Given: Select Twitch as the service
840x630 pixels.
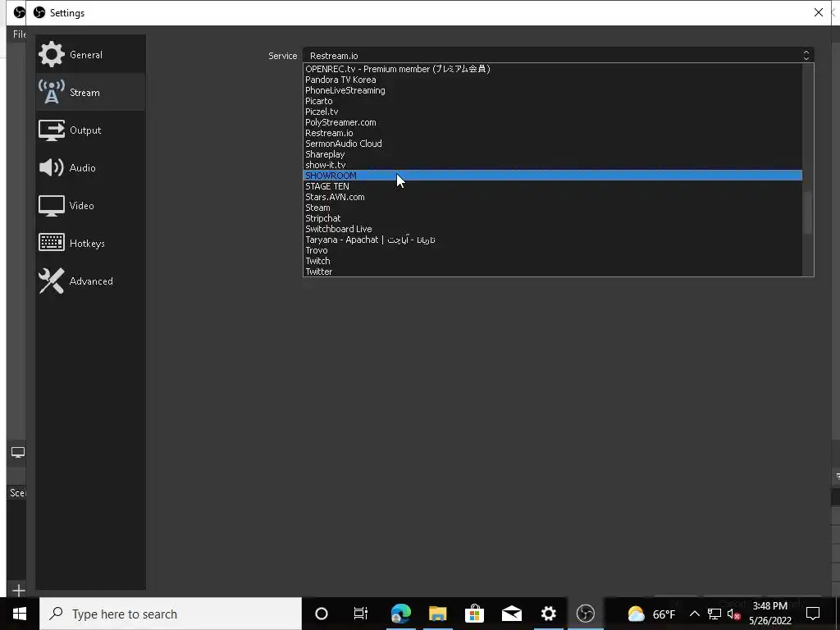Looking at the screenshot, I should (552, 261).
